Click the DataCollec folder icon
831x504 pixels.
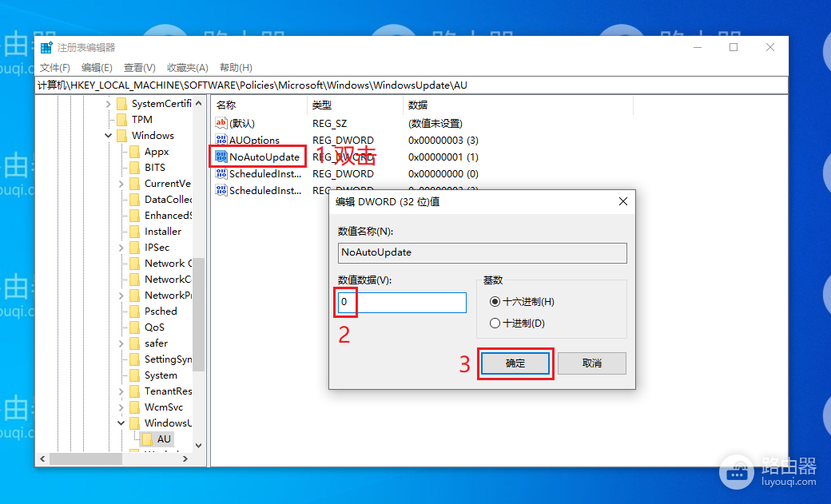pyautogui.click(x=134, y=199)
